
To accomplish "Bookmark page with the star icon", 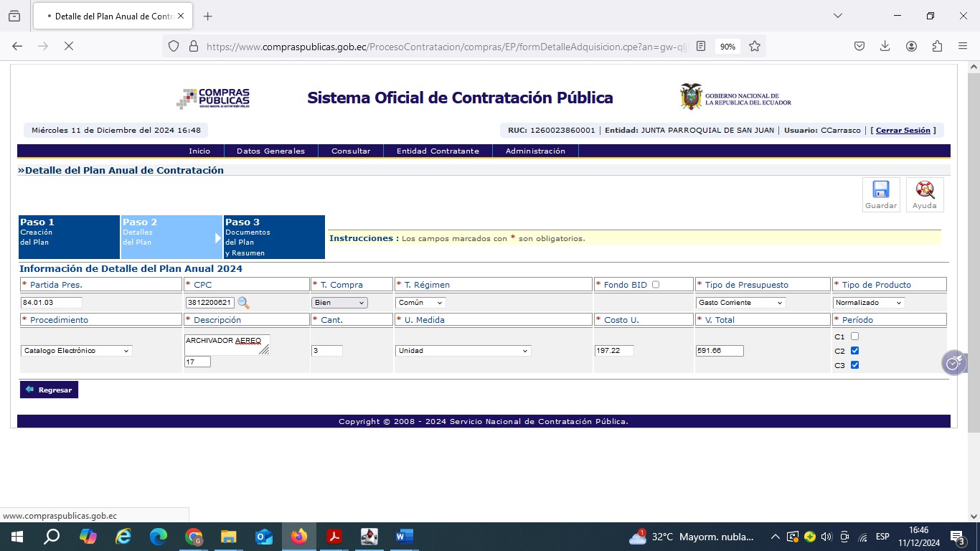I will pos(755,46).
